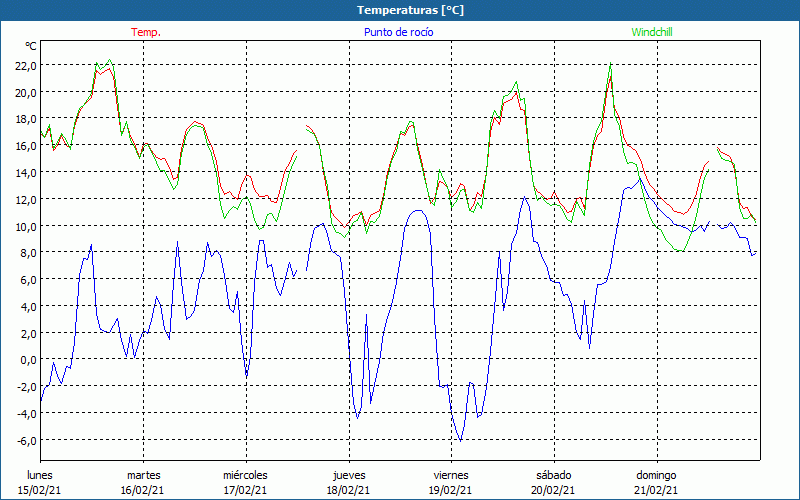Select the green Windchill legend label
This screenshot has height=500, width=800.
[652, 32]
